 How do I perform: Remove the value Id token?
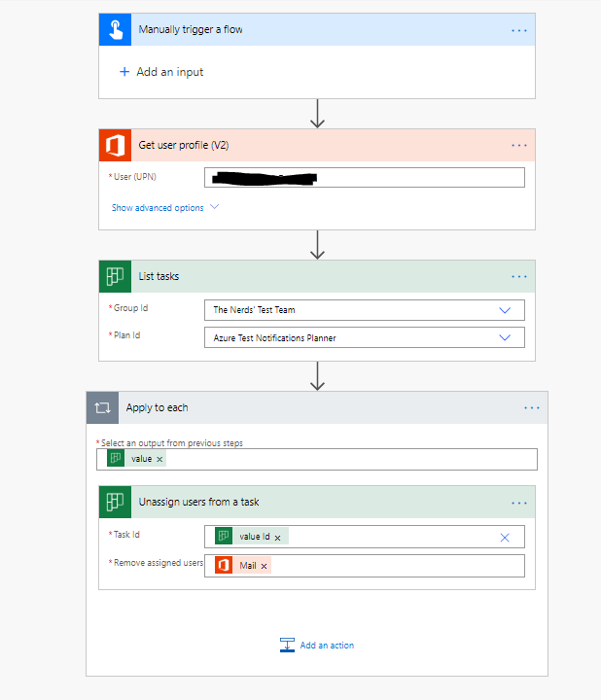click(x=277, y=538)
